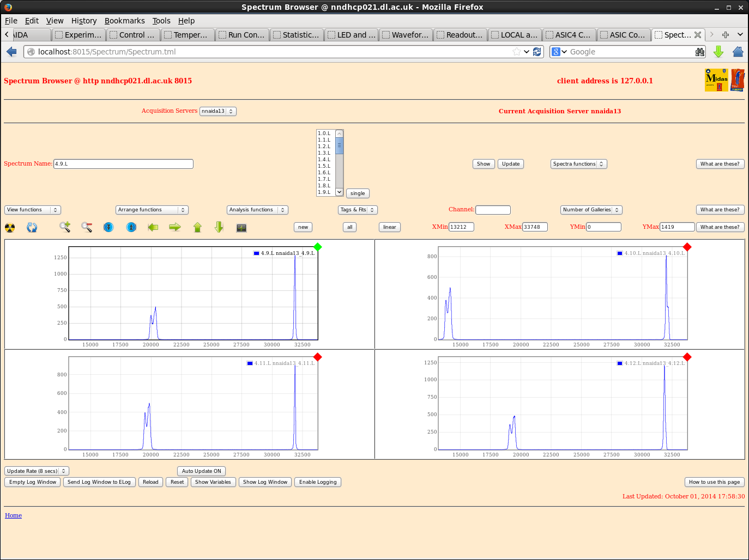The width and height of the screenshot is (749, 560).
Task: Click the YMax input field
Action: [x=677, y=227]
